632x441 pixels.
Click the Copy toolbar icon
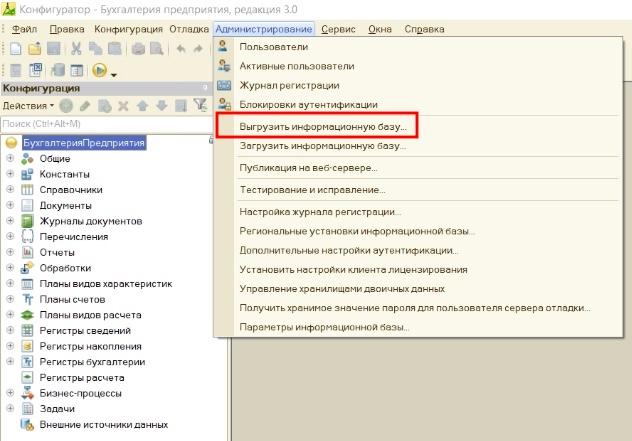95,49
